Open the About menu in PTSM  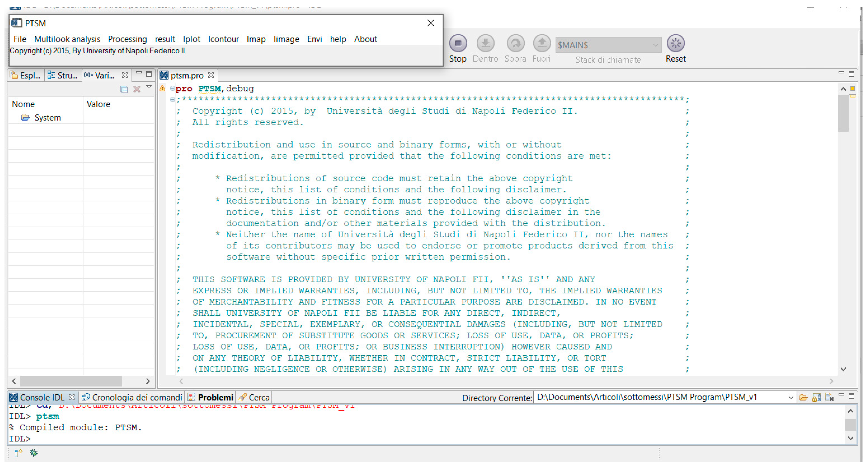click(365, 39)
